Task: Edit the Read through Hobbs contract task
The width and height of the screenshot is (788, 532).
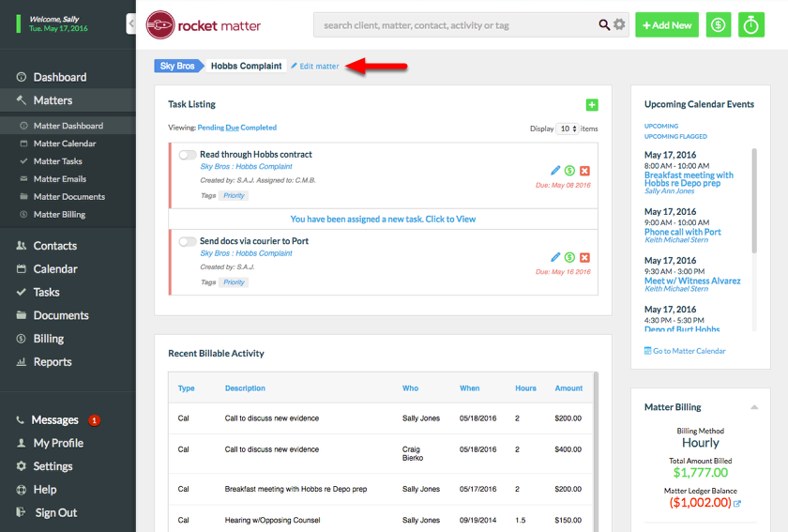Action: (x=554, y=171)
